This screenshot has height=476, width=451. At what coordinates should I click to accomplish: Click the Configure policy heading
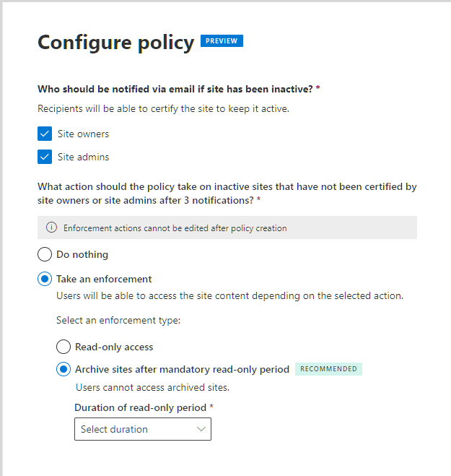pos(115,43)
